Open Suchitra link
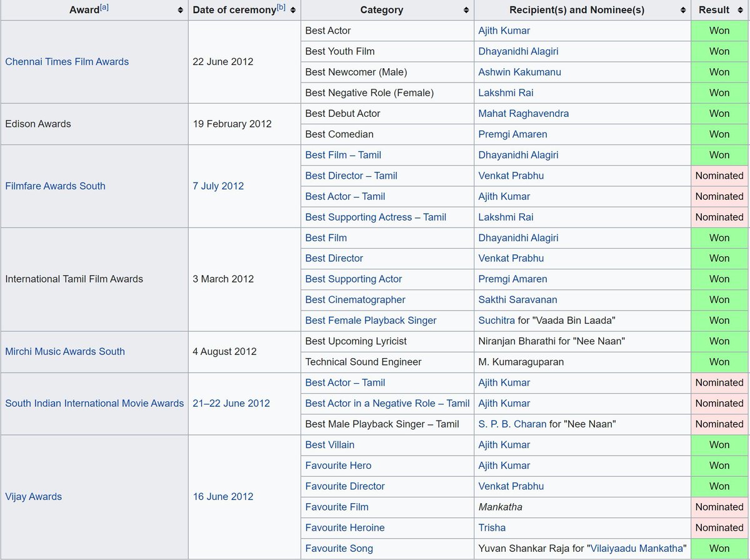The width and height of the screenshot is (750, 560). coord(497,320)
